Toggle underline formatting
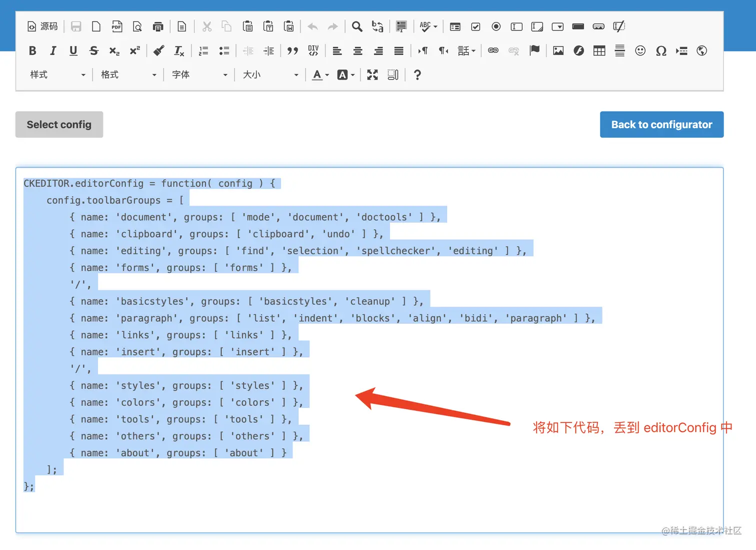 coord(73,51)
